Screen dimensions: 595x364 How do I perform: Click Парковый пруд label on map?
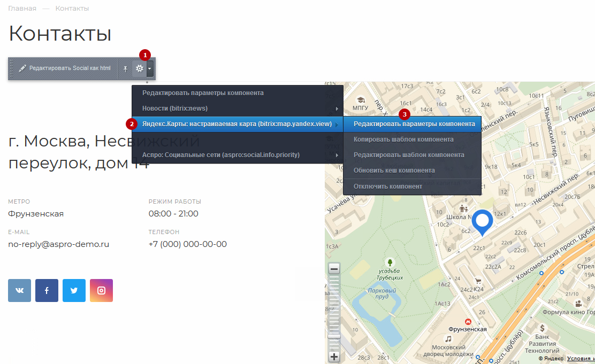pos(382,293)
